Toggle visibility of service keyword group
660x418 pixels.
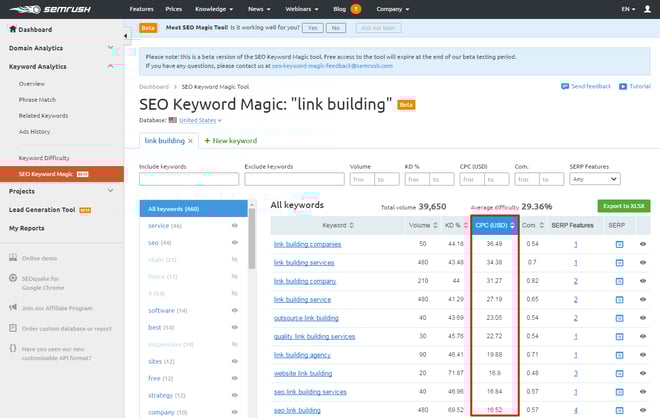[x=235, y=226]
